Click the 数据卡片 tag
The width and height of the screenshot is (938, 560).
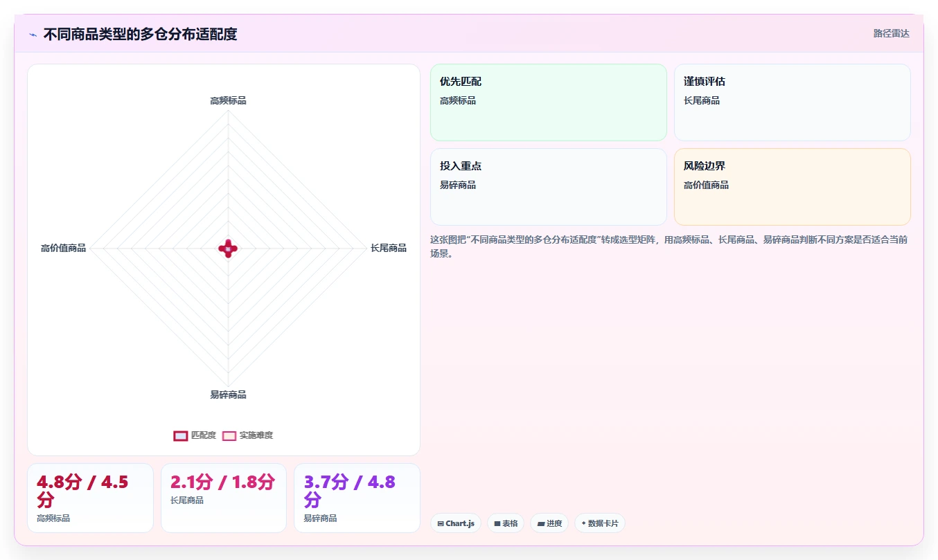tap(600, 523)
